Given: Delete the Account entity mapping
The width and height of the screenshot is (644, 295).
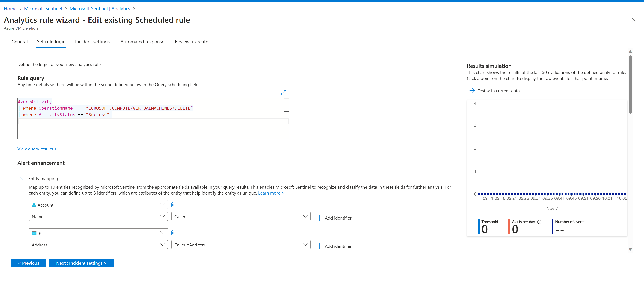Looking at the screenshot, I should click(173, 204).
